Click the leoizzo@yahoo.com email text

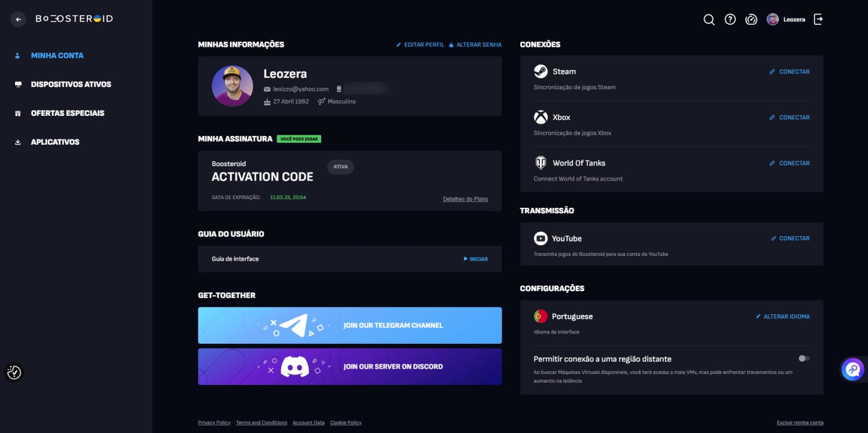301,89
